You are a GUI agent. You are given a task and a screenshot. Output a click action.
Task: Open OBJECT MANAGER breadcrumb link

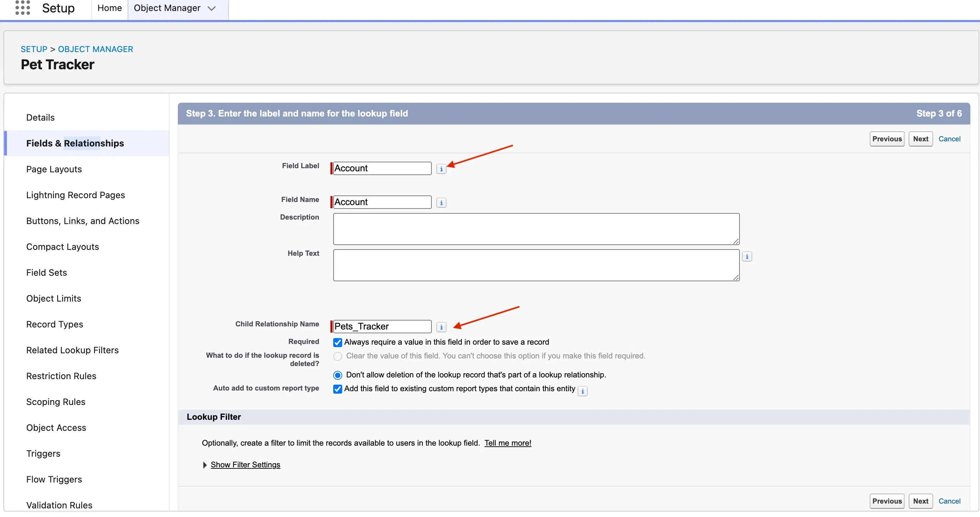(95, 49)
